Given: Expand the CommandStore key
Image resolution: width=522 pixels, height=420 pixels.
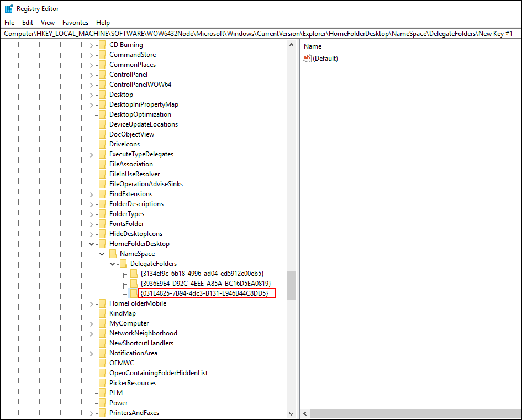Looking at the screenshot, I should click(92, 55).
